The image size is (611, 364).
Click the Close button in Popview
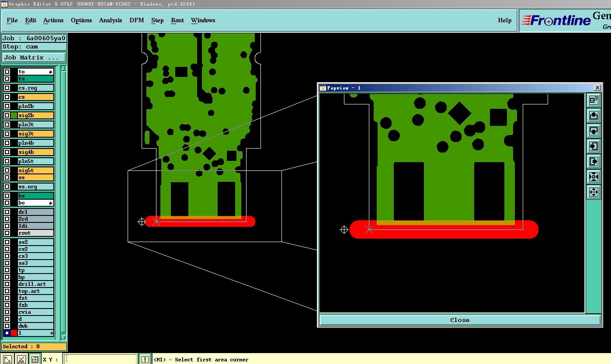pos(460,320)
